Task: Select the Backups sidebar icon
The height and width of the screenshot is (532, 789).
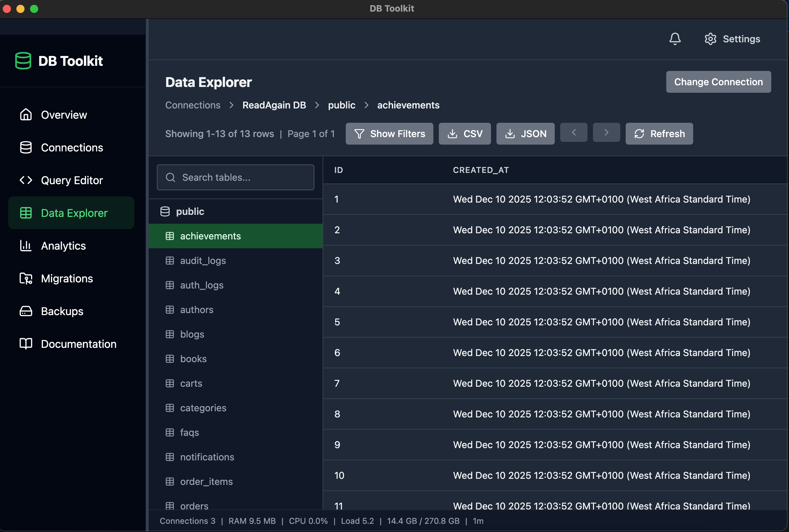Action: (x=26, y=311)
